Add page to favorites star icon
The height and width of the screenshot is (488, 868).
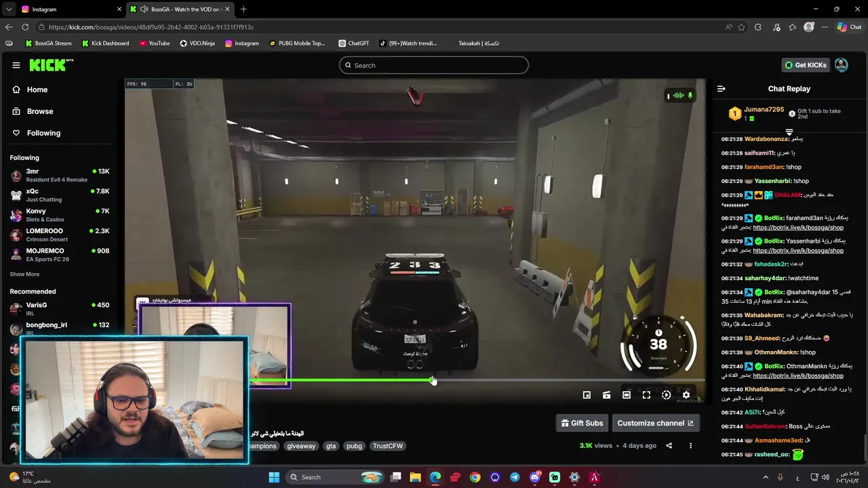click(741, 27)
